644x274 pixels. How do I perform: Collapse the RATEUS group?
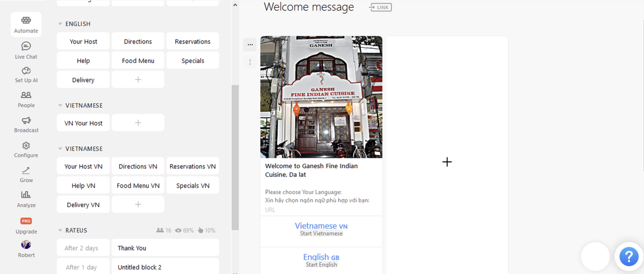pyautogui.click(x=60, y=230)
